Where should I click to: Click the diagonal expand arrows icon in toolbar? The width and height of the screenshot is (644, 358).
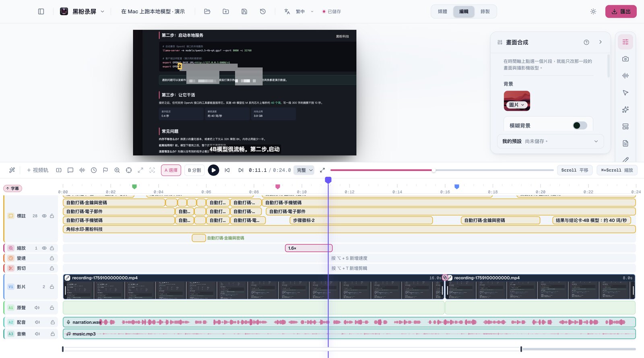[x=140, y=170]
